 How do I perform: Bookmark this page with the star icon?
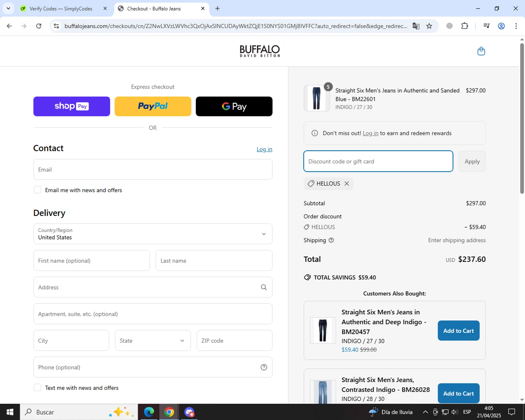(429, 26)
